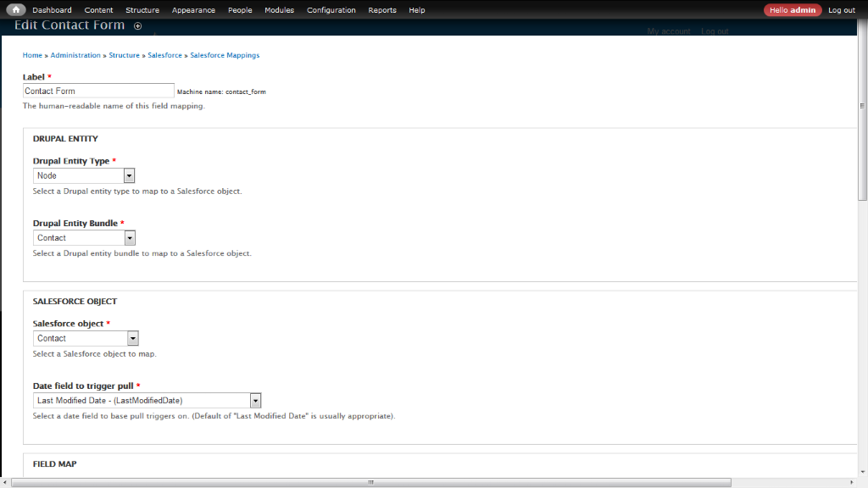Viewport: 868px width, 488px height.
Task: Click the scroll right arrow on horizontal scrollbar
Action: point(852,483)
